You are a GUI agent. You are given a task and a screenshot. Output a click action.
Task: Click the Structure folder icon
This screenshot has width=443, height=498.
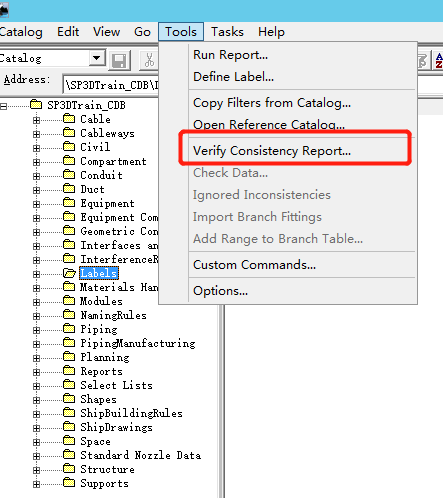[69, 469]
